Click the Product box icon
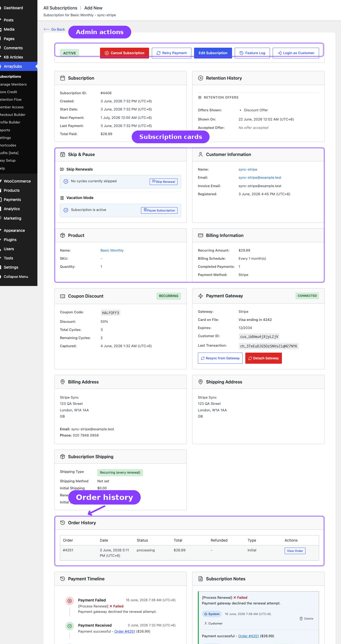This screenshot has height=644, width=341. pos(63,235)
